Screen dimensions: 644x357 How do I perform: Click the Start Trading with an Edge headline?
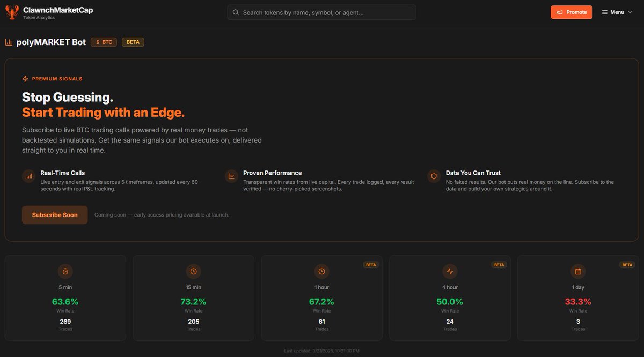(103, 113)
